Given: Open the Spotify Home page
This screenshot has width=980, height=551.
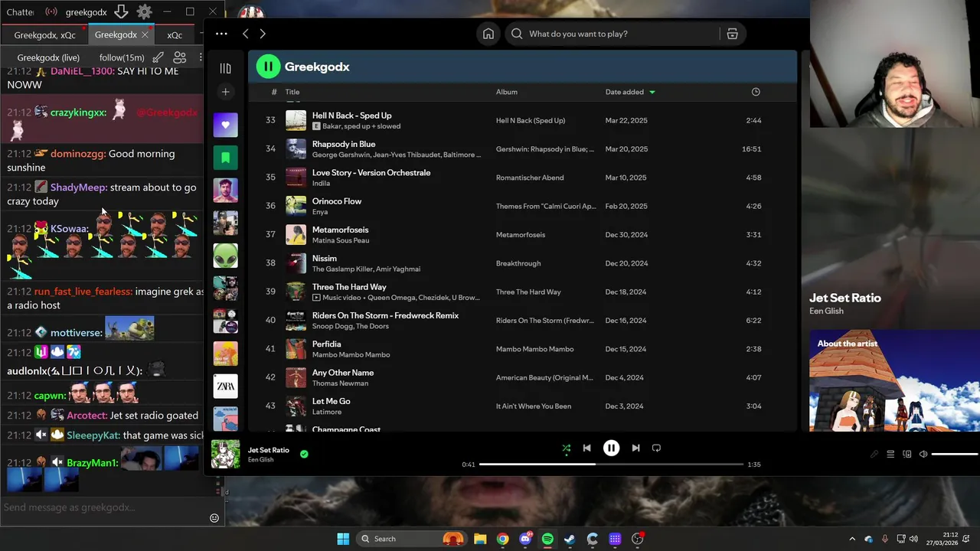Looking at the screenshot, I should tap(488, 34).
